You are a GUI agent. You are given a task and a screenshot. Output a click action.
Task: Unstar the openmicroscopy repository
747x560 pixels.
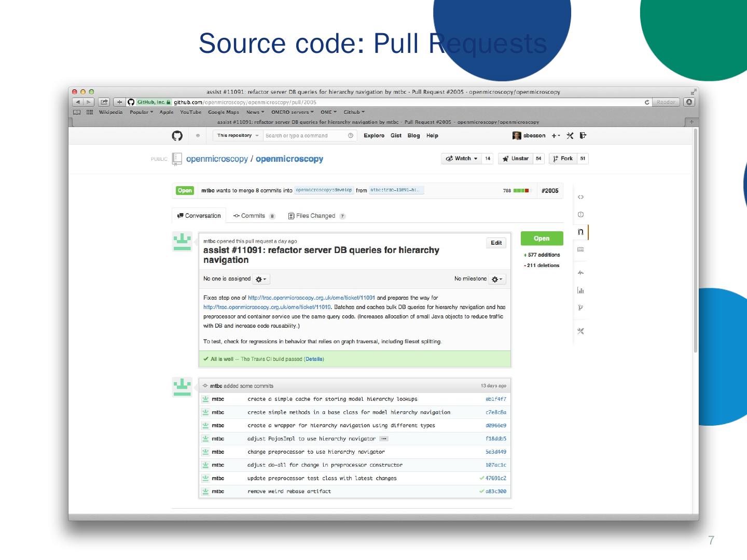(515, 159)
